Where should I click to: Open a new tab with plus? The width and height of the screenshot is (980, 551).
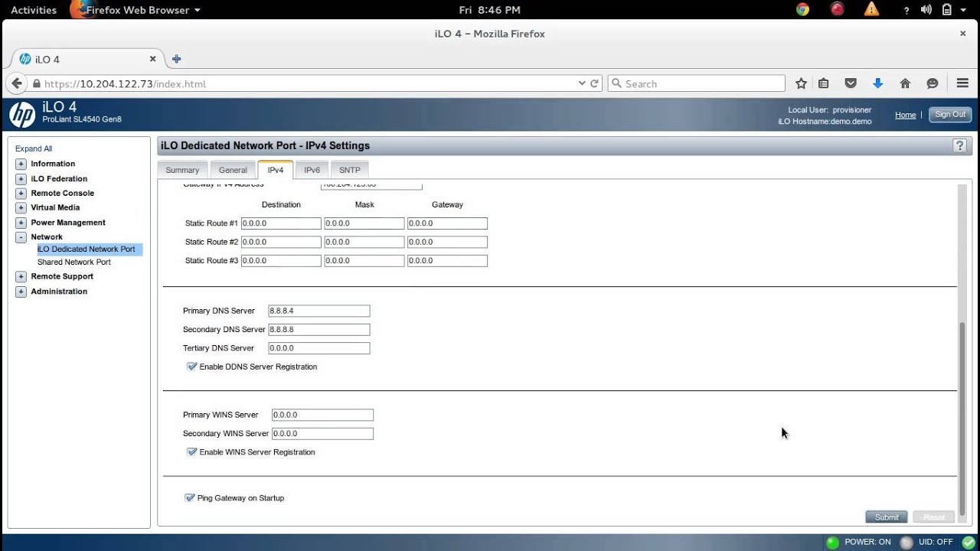click(176, 59)
